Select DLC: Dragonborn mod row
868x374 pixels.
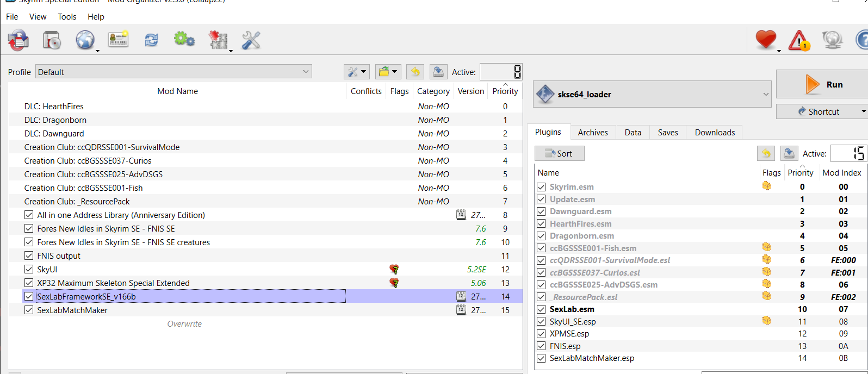pos(266,120)
